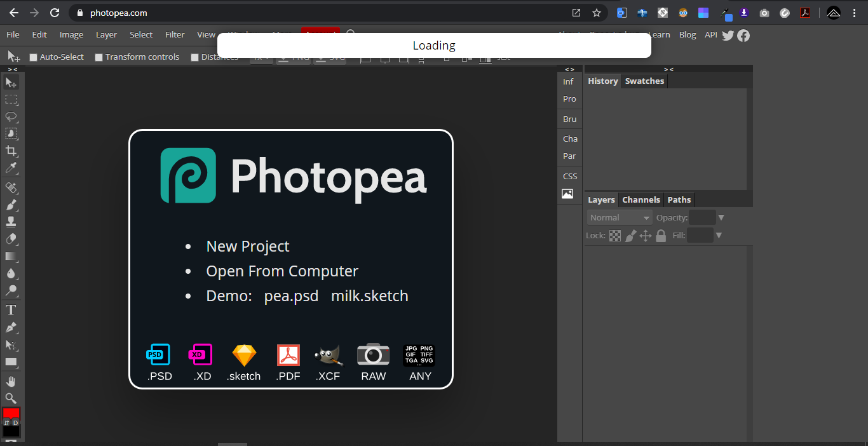Choose the Spot Healing Brush tool
This screenshot has width=868, height=446.
pyautogui.click(x=11, y=188)
